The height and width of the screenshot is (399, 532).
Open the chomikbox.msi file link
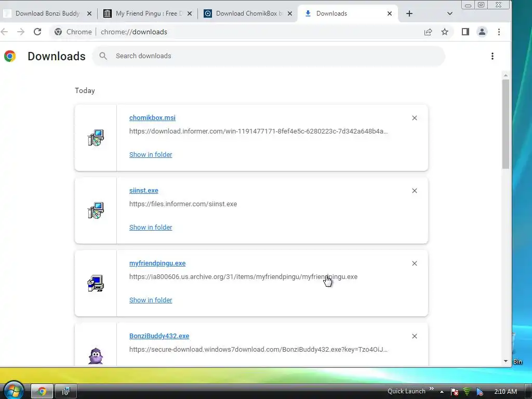pos(152,118)
